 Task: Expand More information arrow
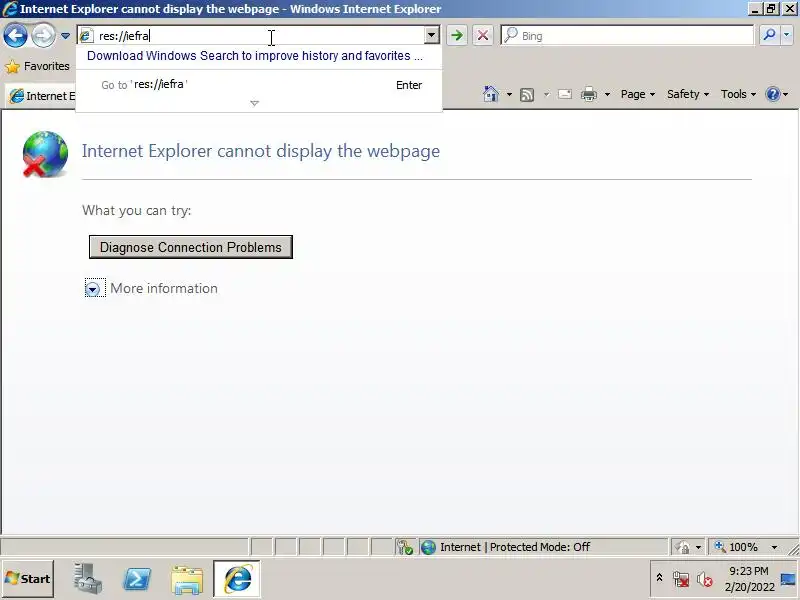point(93,289)
